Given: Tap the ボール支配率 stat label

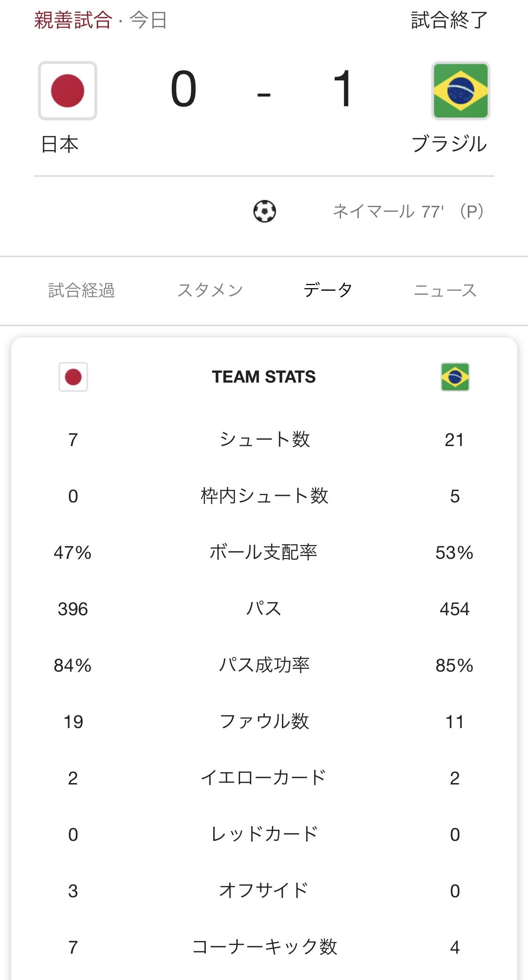Looking at the screenshot, I should [264, 552].
